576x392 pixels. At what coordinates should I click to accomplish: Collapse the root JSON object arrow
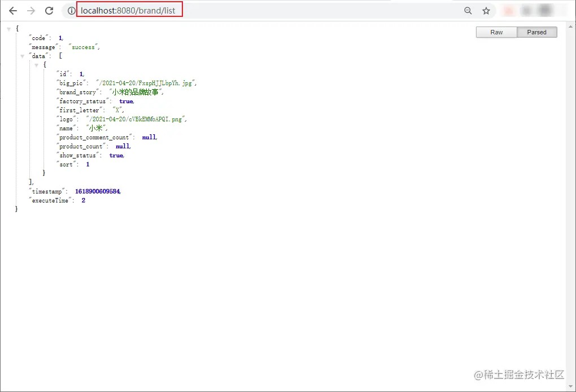coord(9,29)
